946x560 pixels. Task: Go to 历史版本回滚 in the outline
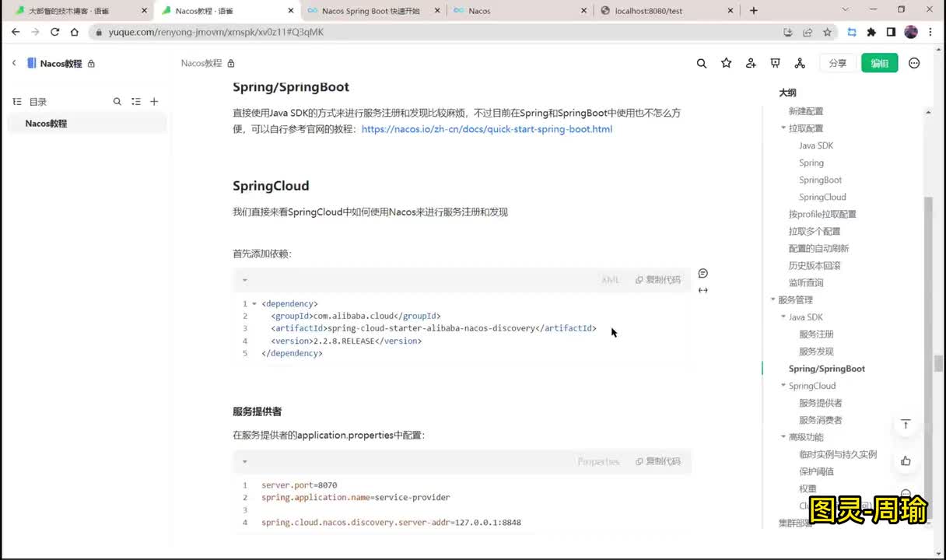pyautogui.click(x=815, y=265)
